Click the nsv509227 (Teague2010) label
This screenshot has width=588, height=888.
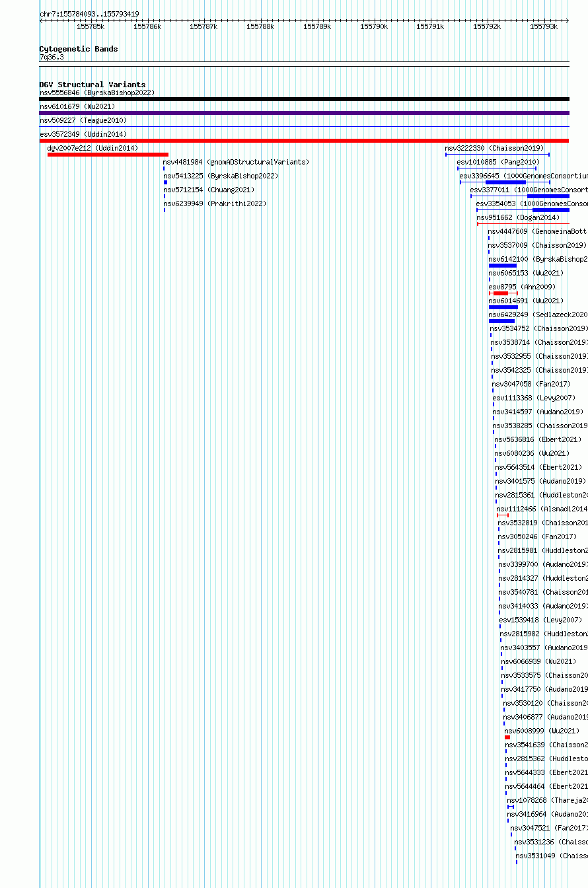(x=83, y=120)
